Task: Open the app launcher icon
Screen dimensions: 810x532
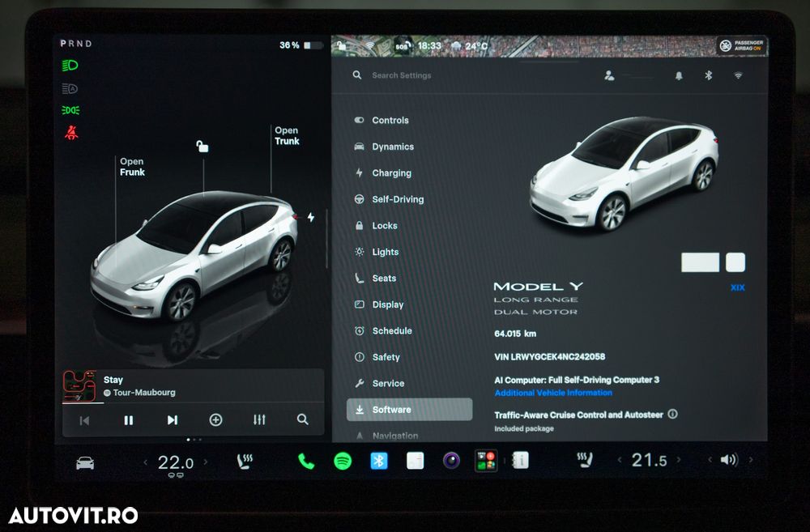Action: 485,461
